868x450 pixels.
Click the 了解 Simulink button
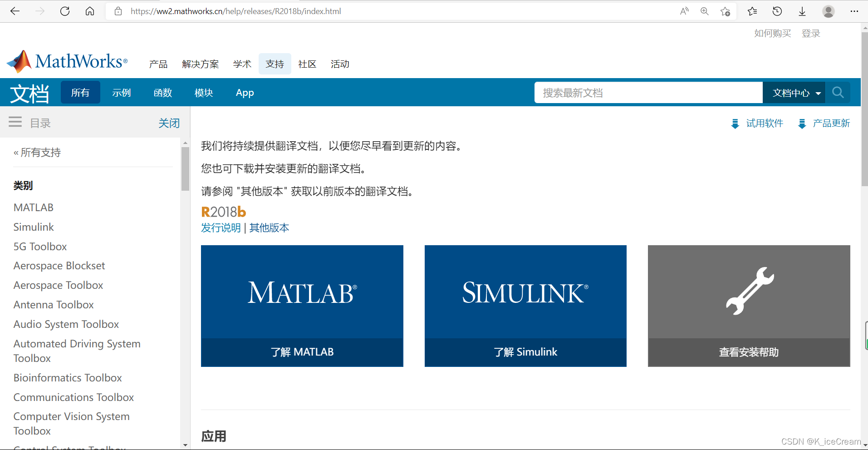pos(525,352)
